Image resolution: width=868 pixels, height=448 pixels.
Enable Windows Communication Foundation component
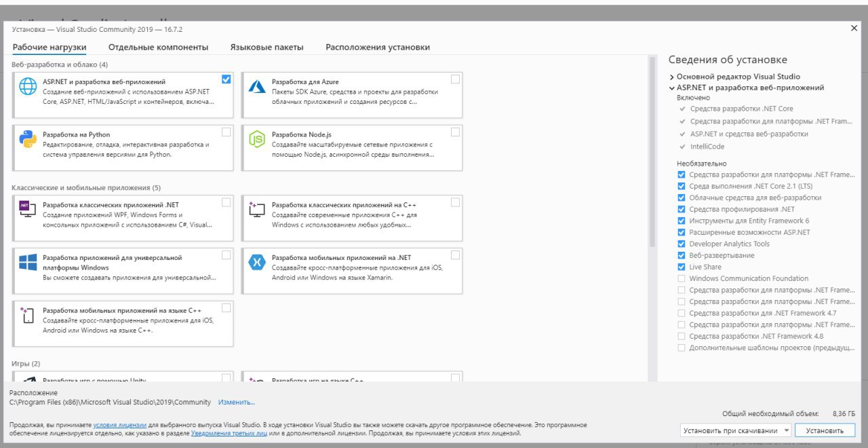(682, 278)
